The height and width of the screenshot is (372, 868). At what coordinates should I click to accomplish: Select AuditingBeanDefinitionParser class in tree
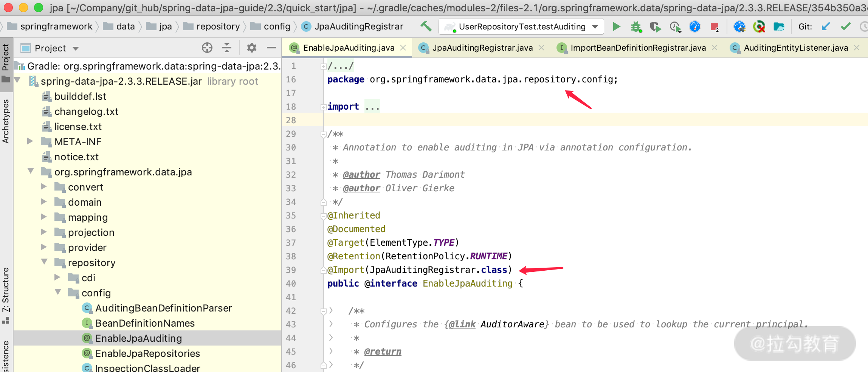[x=163, y=308]
